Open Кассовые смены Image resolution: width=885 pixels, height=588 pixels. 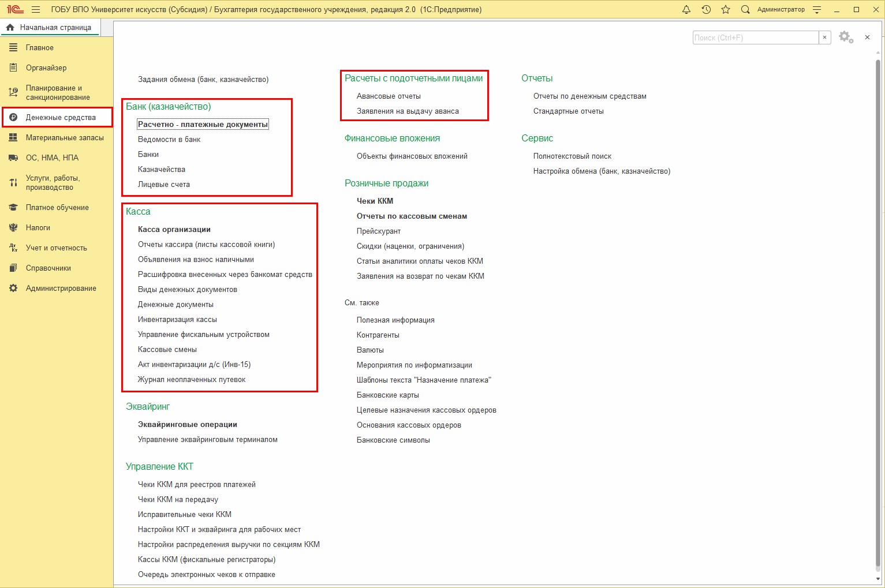tap(167, 349)
